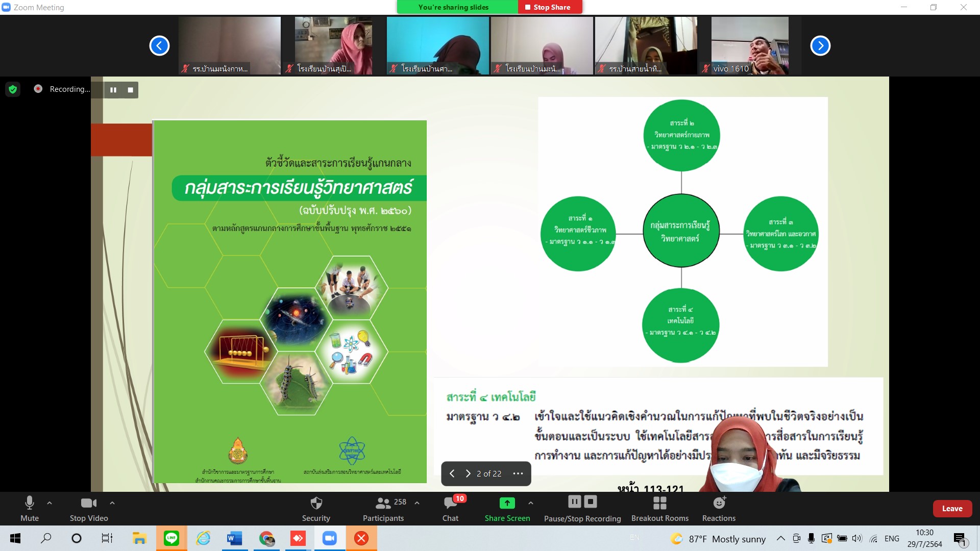Open LINE app from taskbar
This screenshot has width=980, height=551.
point(171,538)
